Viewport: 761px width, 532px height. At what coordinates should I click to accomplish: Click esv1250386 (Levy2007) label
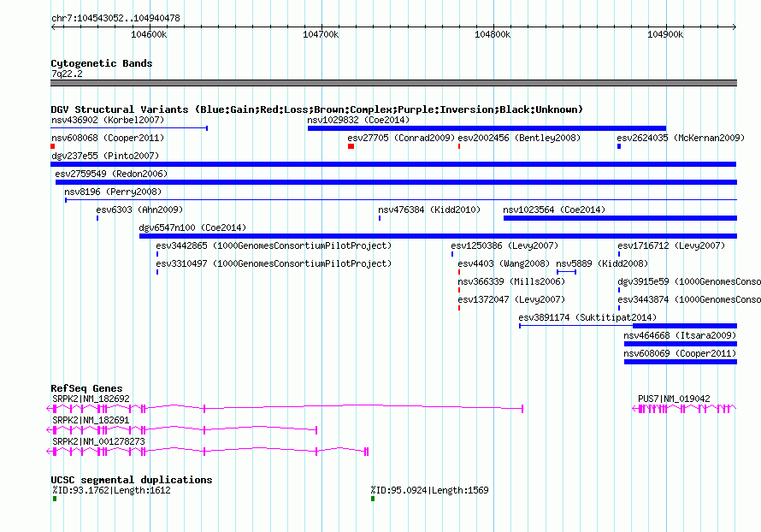pos(504,245)
